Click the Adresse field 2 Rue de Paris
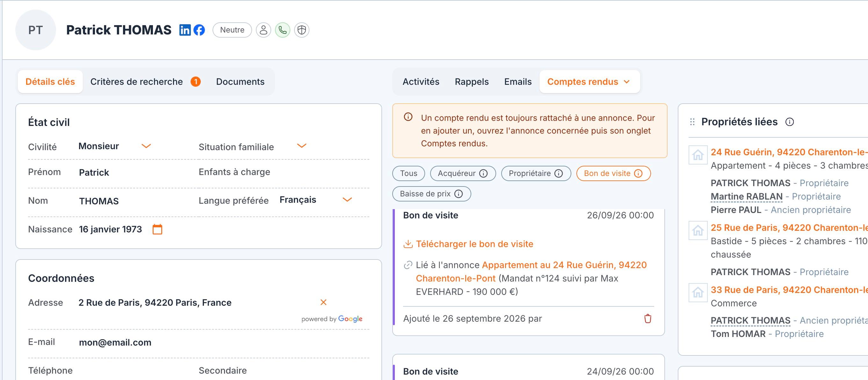Image resolution: width=868 pixels, height=380 pixels. pos(155,303)
